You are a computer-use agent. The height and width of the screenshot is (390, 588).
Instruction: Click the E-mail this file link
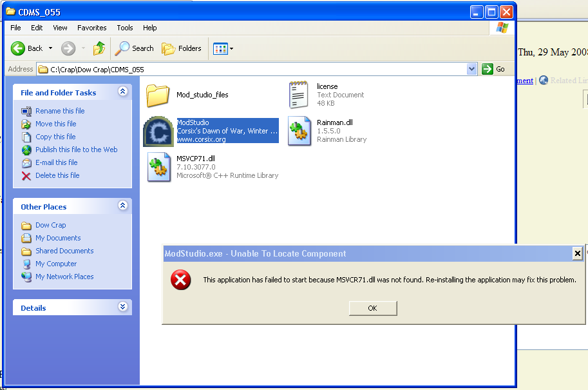click(57, 162)
